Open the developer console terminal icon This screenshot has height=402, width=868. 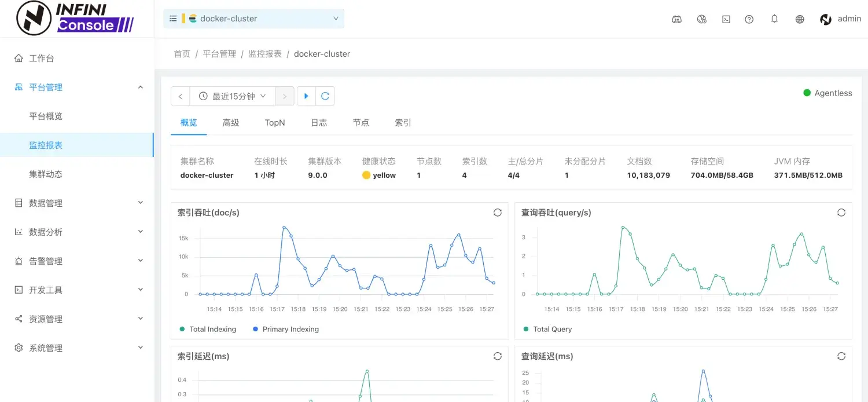point(726,19)
